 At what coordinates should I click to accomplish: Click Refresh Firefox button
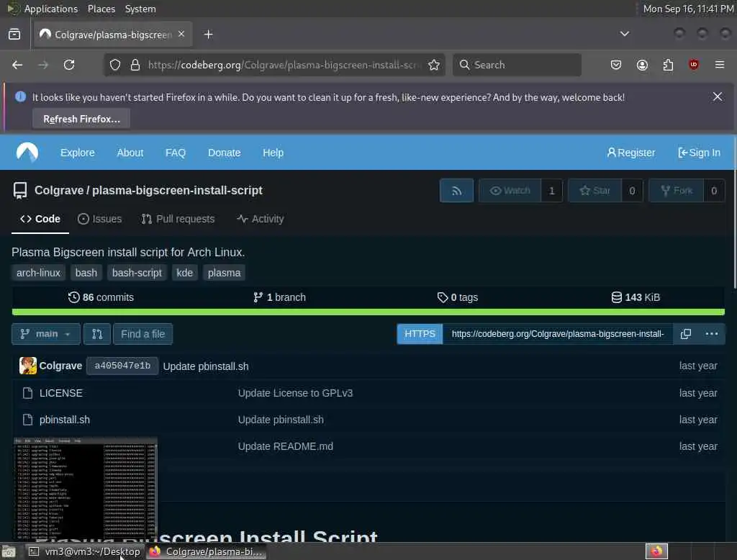tap(81, 119)
